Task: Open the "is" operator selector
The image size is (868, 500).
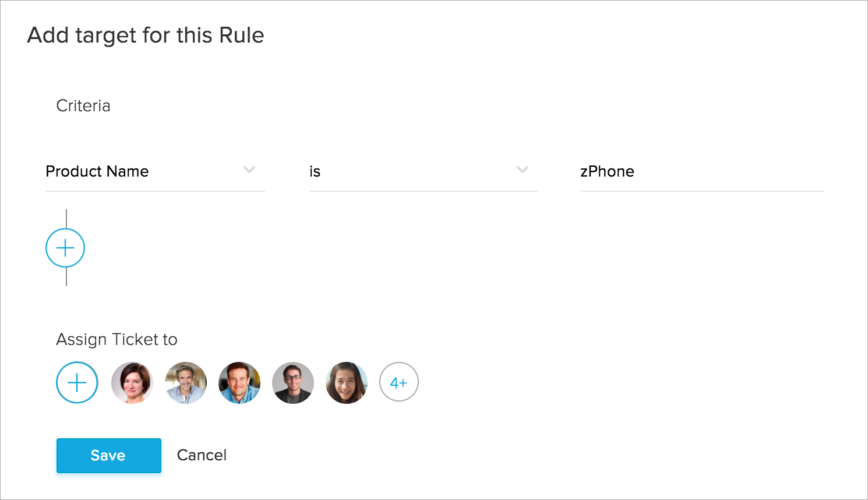Action: point(408,171)
